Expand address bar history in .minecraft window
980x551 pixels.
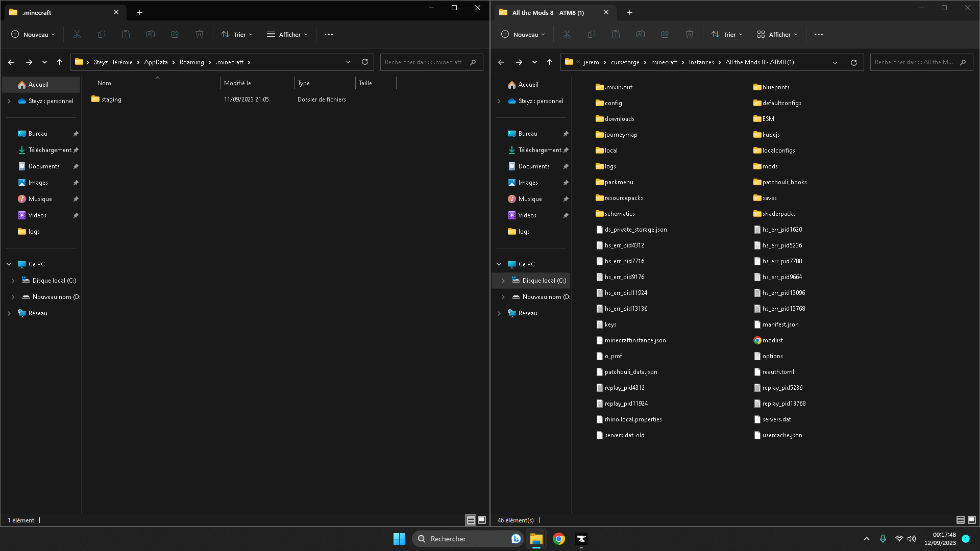click(348, 62)
